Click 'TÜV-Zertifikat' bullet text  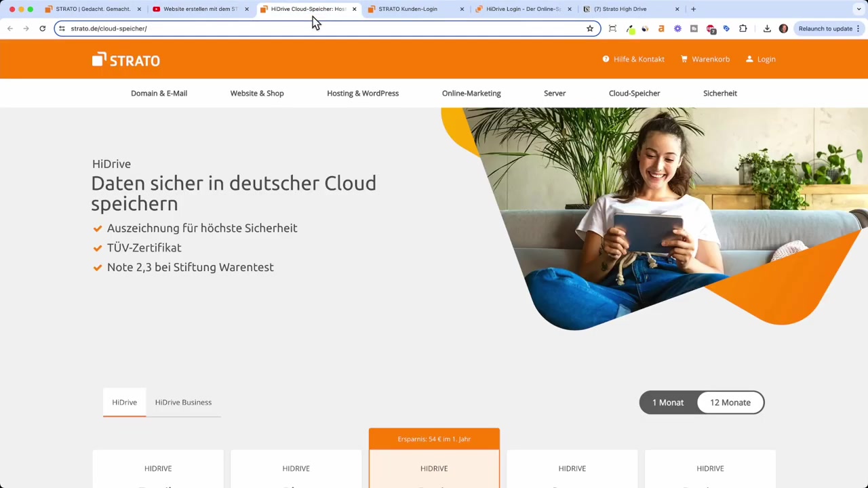pyautogui.click(x=144, y=247)
